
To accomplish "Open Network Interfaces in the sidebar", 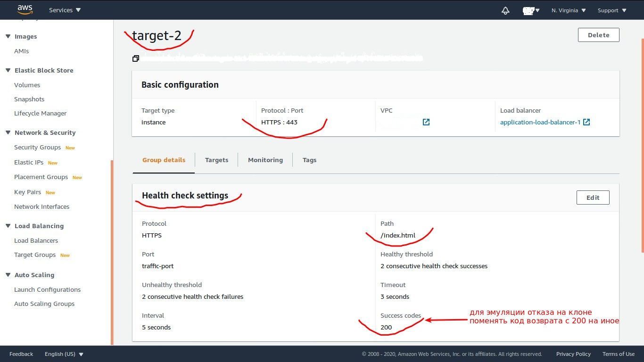I will 42,206.
